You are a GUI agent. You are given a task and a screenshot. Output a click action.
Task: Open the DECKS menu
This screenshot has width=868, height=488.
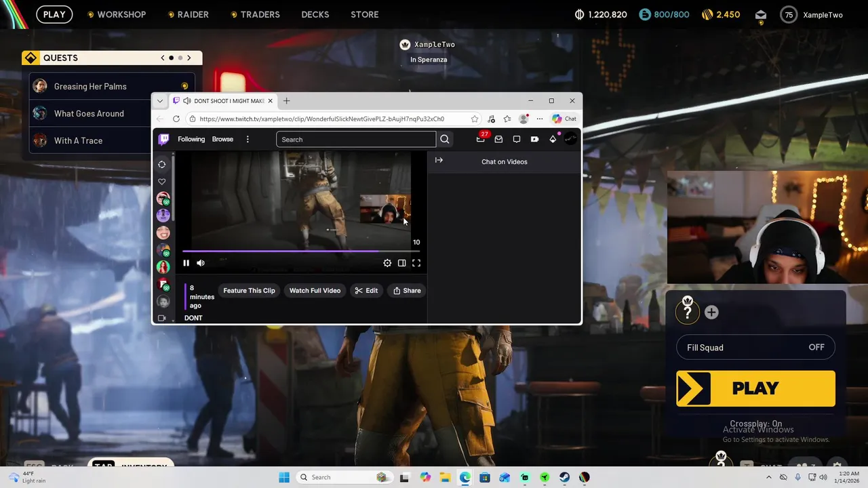315,14
